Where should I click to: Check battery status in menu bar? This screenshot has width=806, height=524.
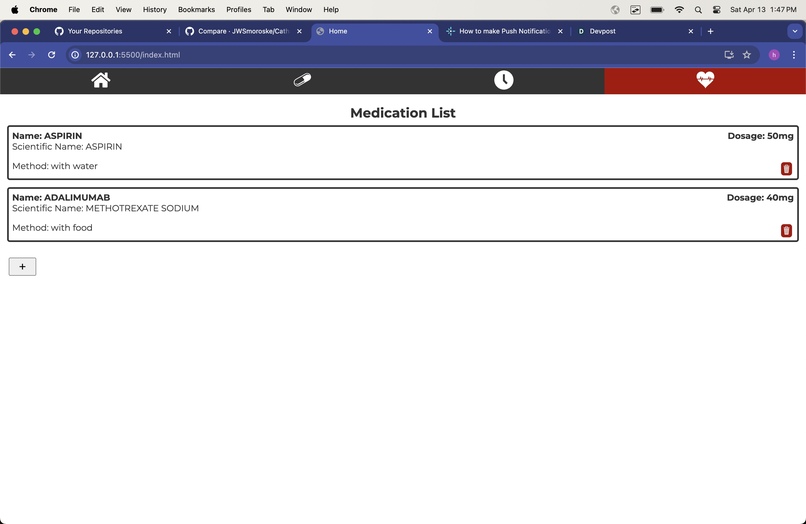657,9
